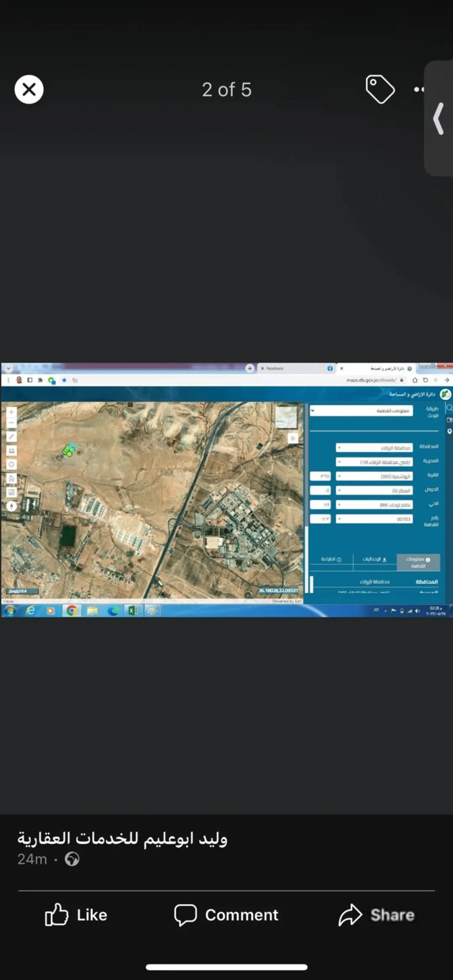
Task: Select the الإحداثيات tab
Action: (375, 560)
